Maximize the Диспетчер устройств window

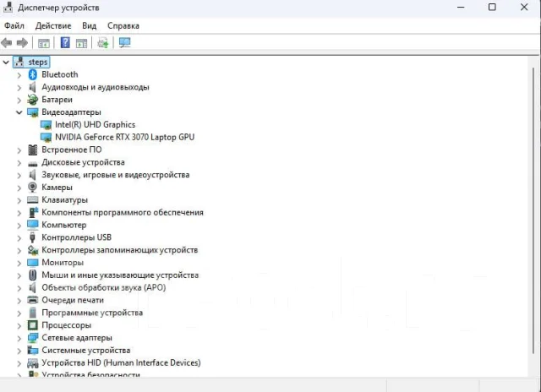[492, 7]
